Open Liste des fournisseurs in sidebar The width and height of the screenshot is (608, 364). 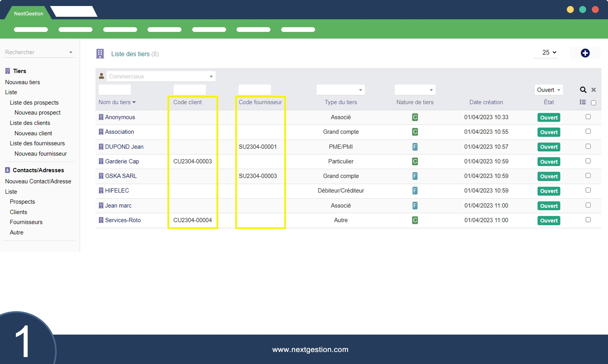click(x=37, y=143)
